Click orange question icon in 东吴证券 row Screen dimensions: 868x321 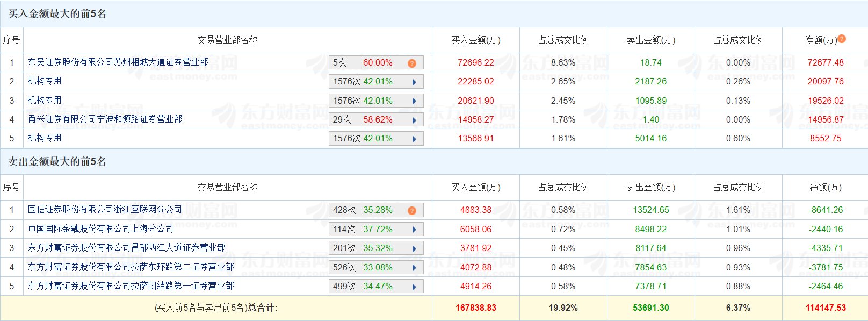click(412, 63)
